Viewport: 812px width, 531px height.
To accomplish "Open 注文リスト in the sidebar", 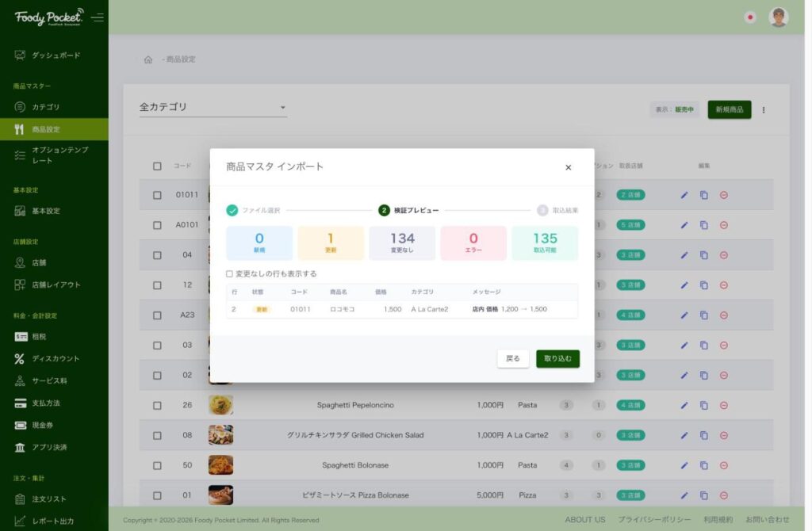I will pyautogui.click(x=55, y=499).
